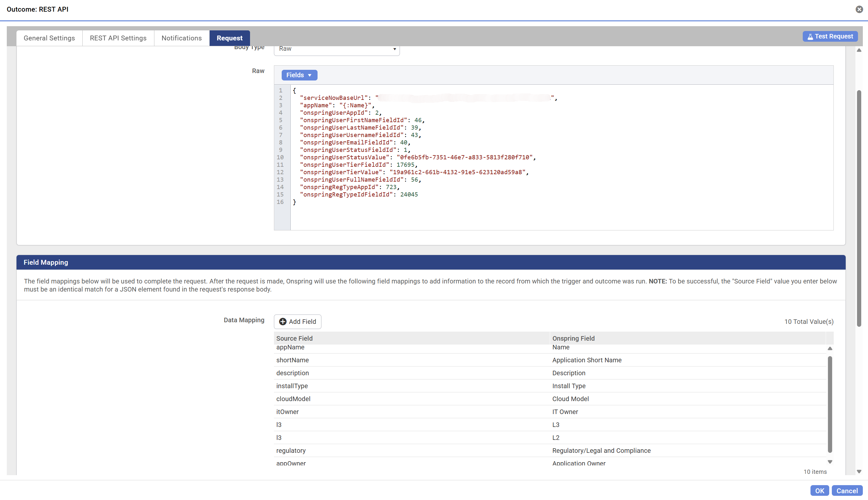Click the Field Mapping section header
Screen dimensions: 868x500
click(431, 262)
